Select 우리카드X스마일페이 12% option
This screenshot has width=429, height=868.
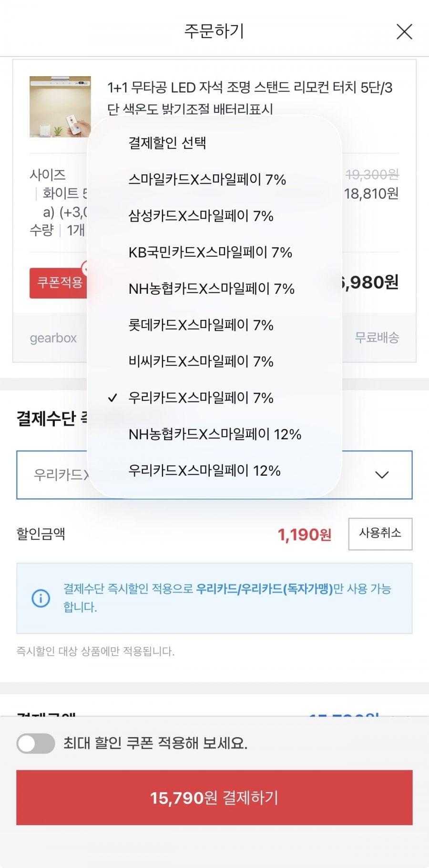[x=204, y=470]
